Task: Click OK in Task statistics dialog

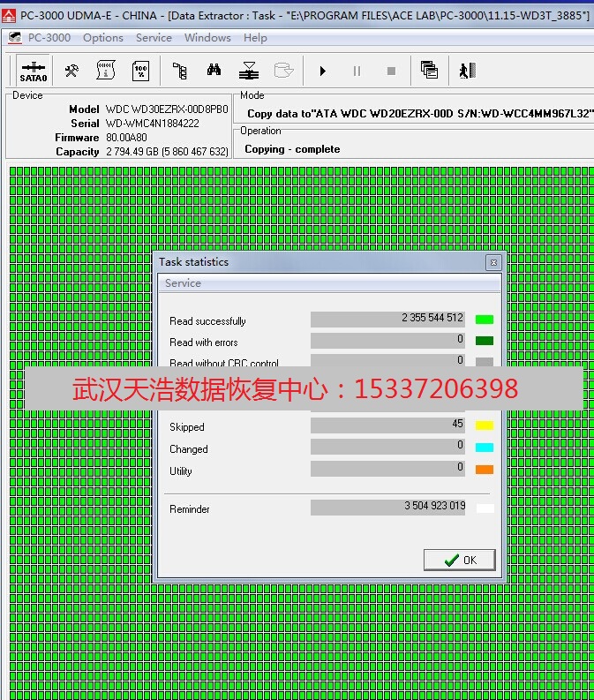Action: (460, 560)
